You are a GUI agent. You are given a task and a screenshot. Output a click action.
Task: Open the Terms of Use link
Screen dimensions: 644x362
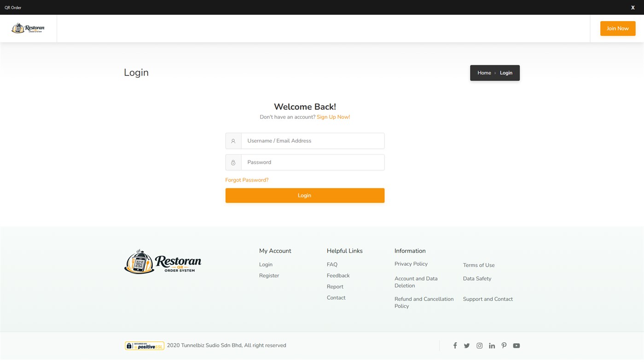[x=479, y=265]
